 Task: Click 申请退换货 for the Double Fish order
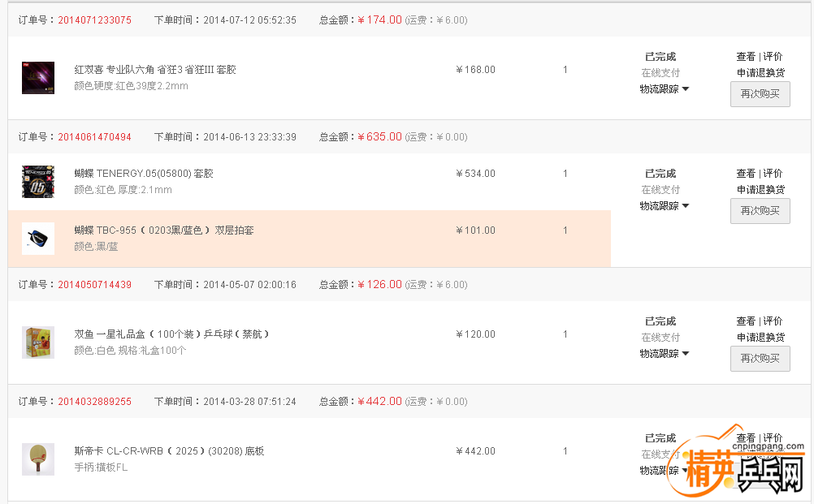(760, 338)
